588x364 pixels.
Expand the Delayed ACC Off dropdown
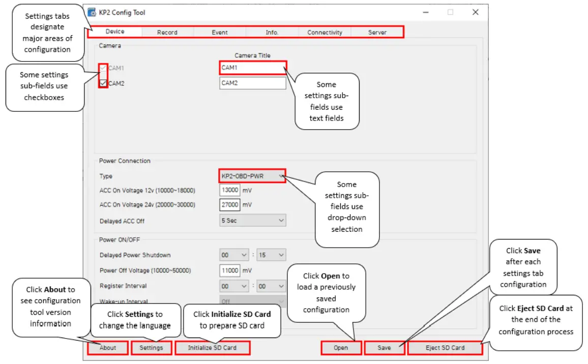[x=253, y=220]
